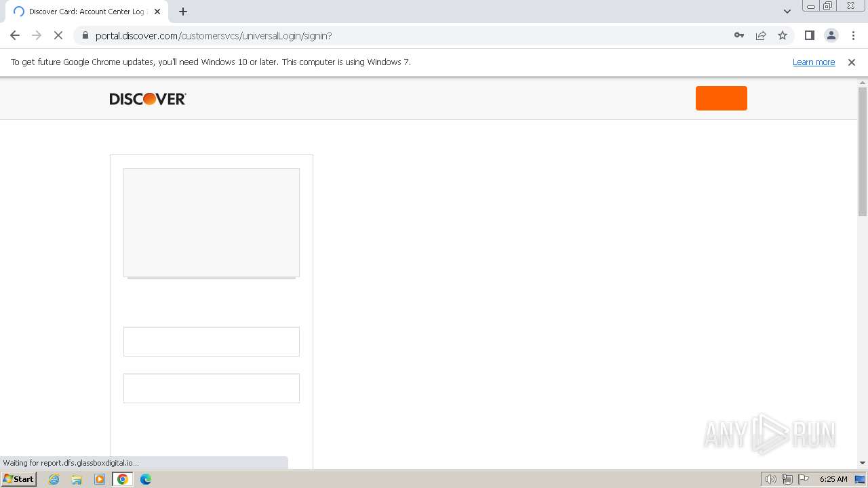Screen dimensions: 868x488
Task: Stop loading the page
Action: [x=58, y=35]
